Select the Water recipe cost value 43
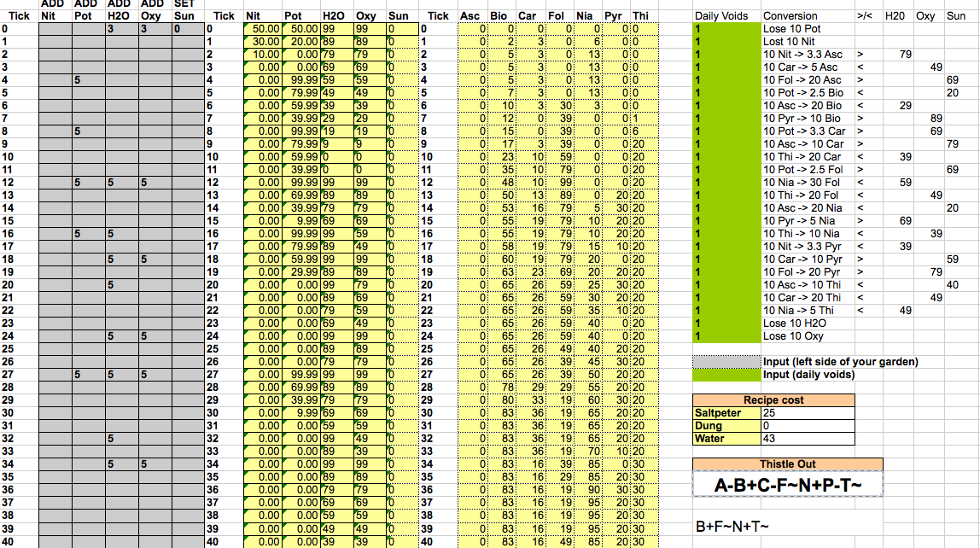Image resolution: width=980 pixels, height=548 pixels. (x=808, y=439)
